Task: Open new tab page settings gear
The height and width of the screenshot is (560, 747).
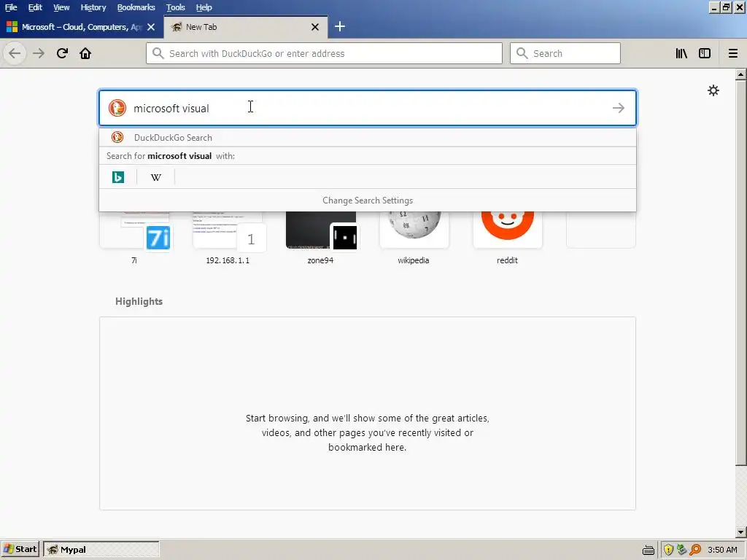Action: (x=713, y=90)
